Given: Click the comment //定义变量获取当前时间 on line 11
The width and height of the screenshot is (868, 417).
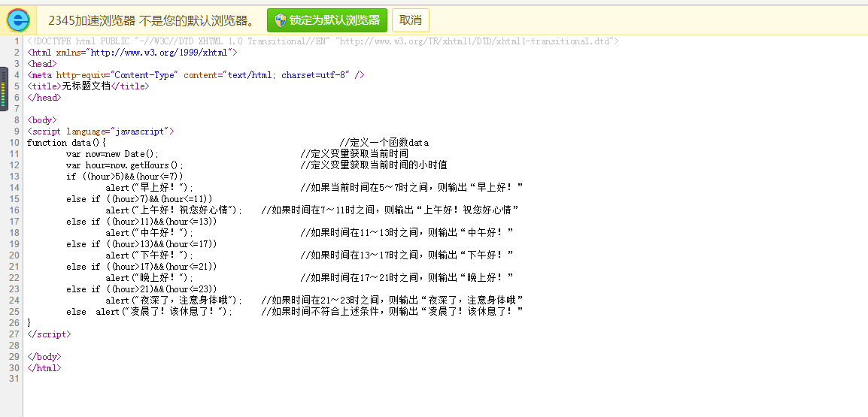Looking at the screenshot, I should (354, 154).
